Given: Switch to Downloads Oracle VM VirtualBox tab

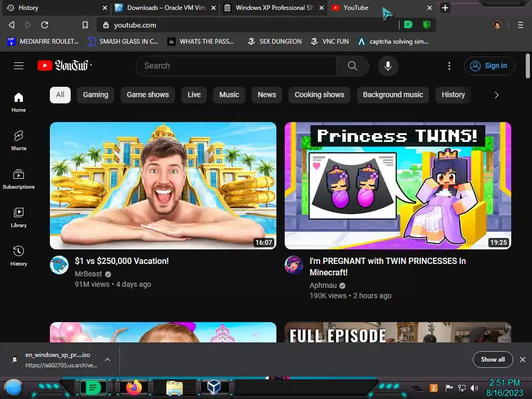Looking at the screenshot, I should click(166, 7).
